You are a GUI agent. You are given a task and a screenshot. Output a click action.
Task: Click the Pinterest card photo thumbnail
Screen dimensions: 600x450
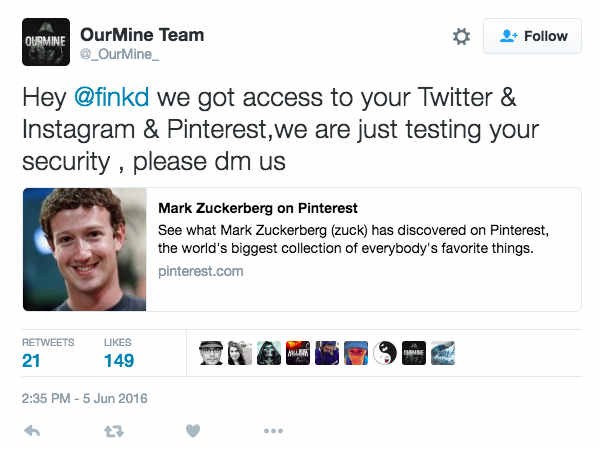tap(85, 249)
